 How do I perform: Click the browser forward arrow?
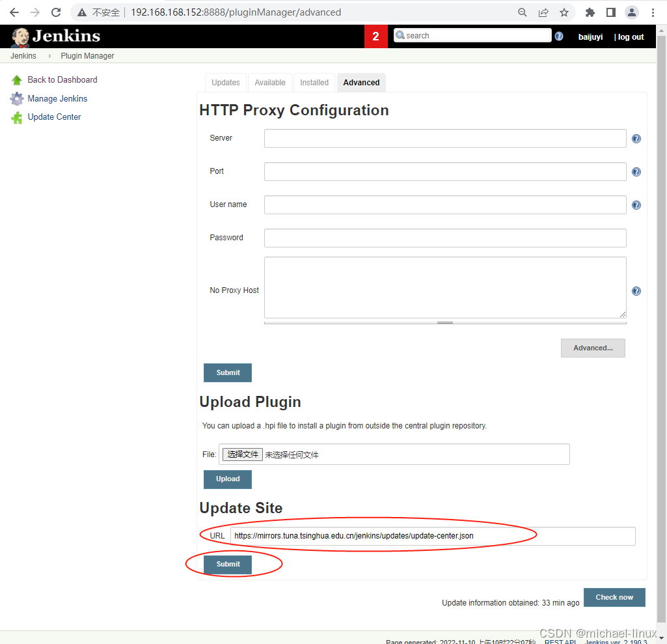point(35,12)
